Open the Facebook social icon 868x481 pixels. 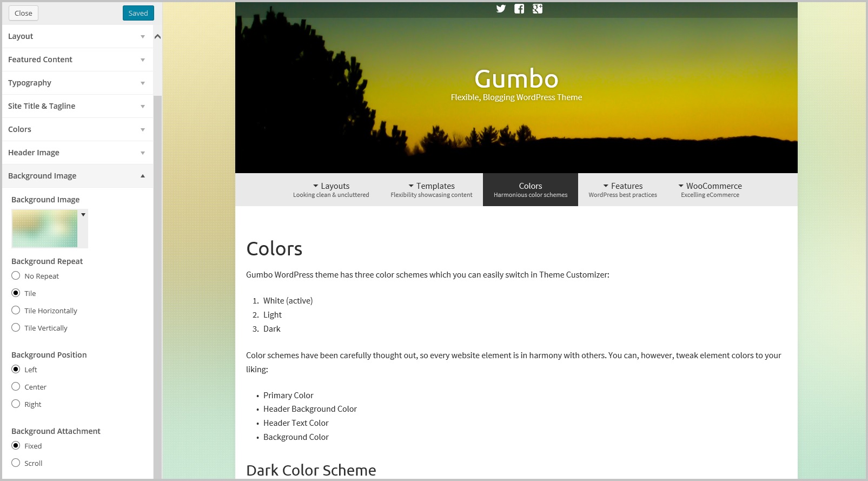[x=519, y=9]
